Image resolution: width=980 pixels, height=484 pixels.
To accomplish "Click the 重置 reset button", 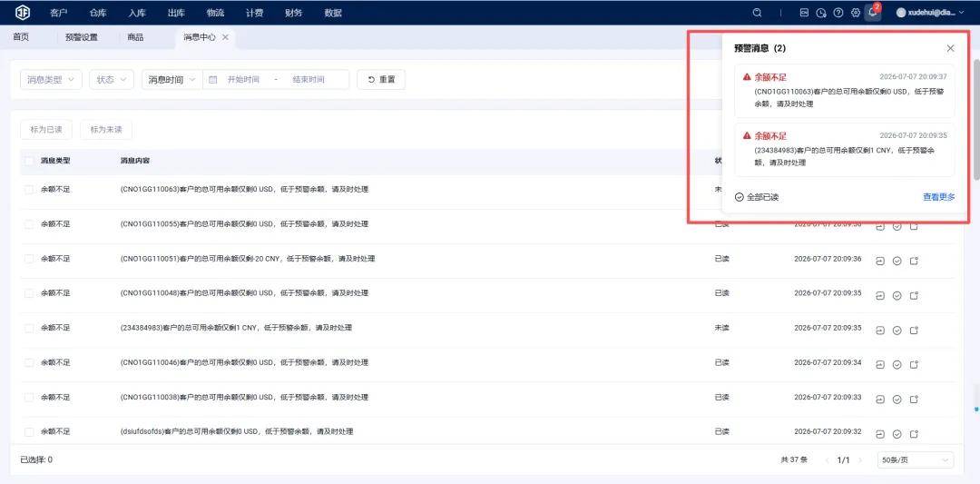I will pyautogui.click(x=380, y=79).
